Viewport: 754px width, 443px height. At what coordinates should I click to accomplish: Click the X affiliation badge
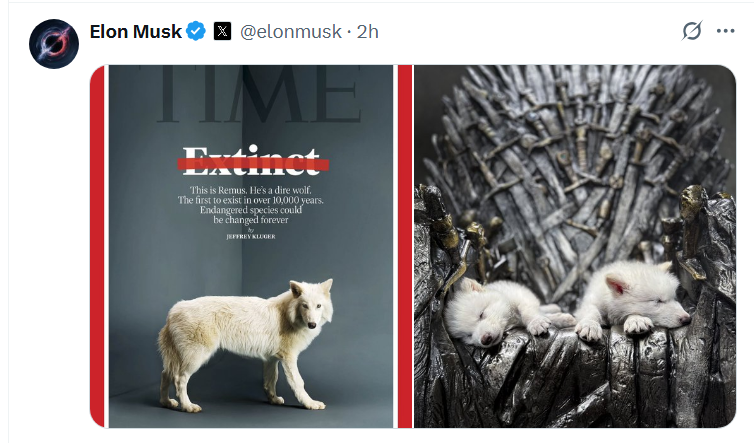tap(222, 31)
